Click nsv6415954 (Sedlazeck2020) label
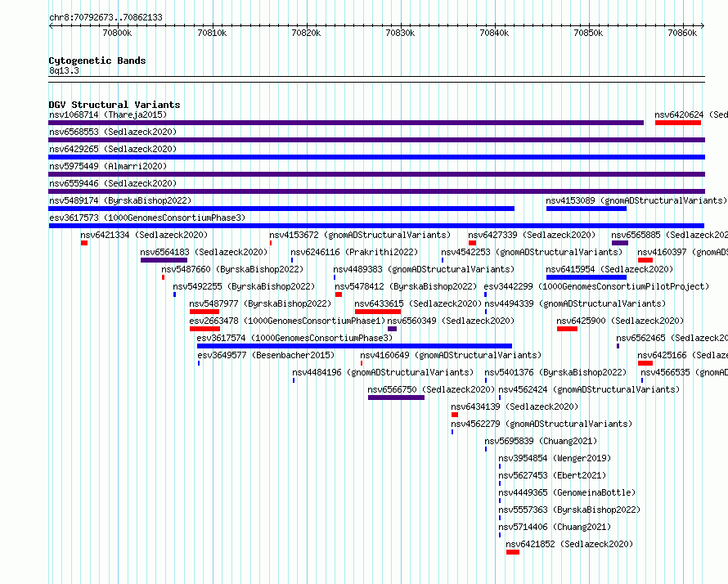728x584 pixels. pyautogui.click(x=609, y=269)
